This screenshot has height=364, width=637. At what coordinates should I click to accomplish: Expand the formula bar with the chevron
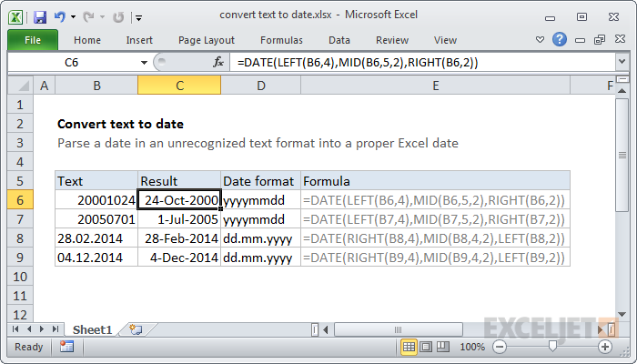tap(622, 62)
